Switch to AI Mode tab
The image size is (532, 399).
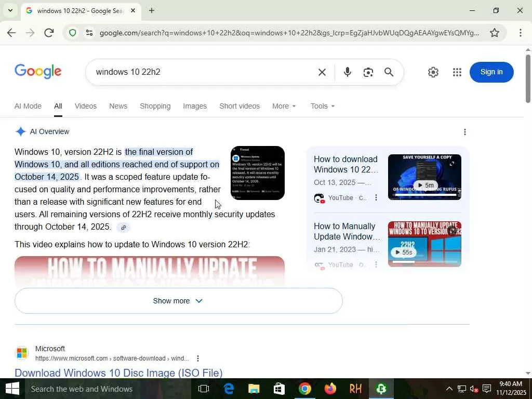pos(28,106)
